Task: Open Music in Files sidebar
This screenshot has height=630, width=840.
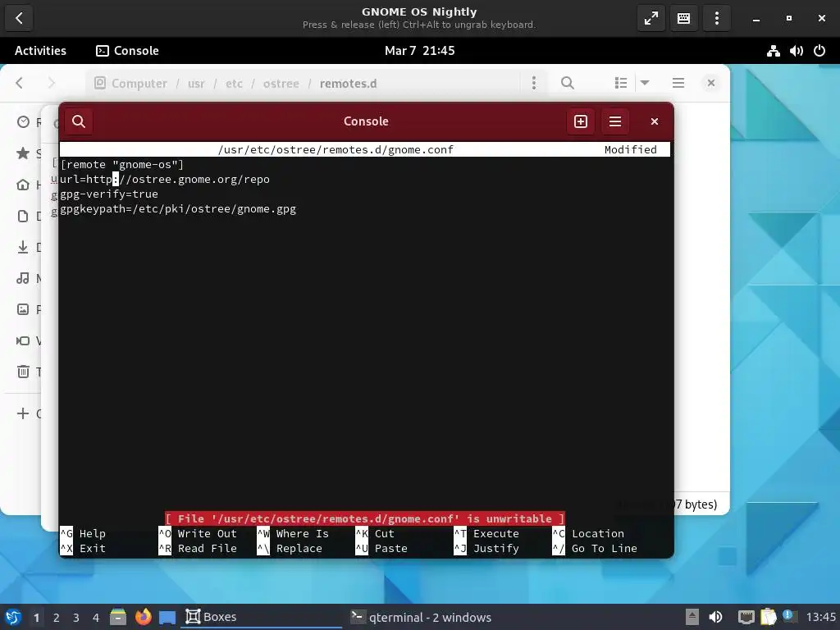Action: click(29, 278)
